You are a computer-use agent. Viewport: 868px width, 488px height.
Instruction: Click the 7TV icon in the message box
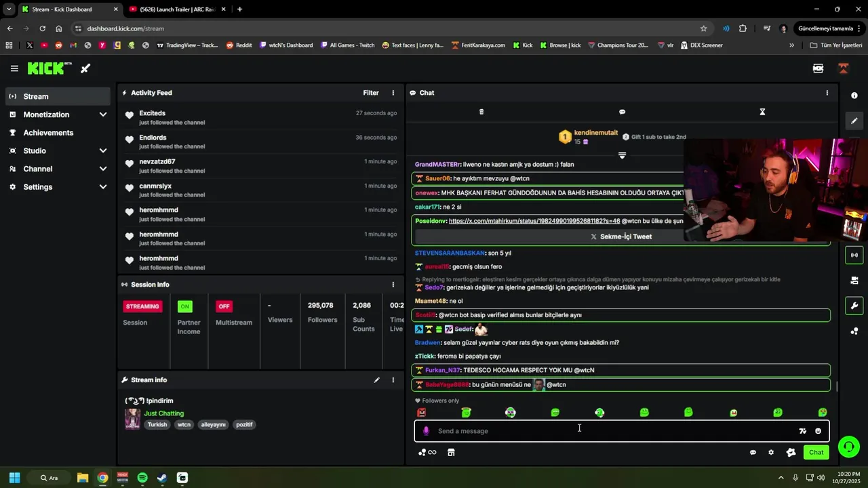pyautogui.click(x=802, y=431)
